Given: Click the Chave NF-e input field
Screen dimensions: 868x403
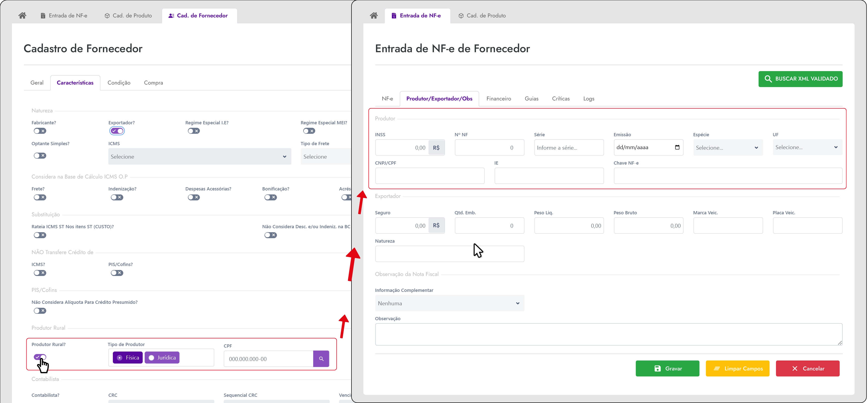Looking at the screenshot, I should [x=728, y=176].
